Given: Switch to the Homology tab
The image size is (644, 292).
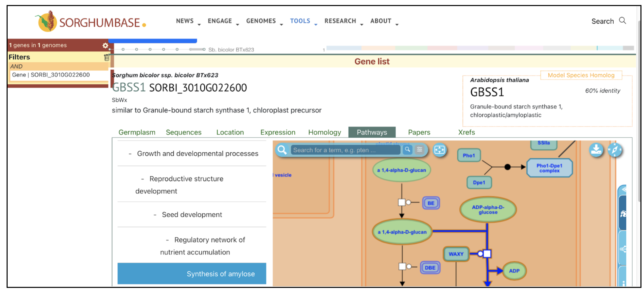Looking at the screenshot, I should pyautogui.click(x=324, y=132).
